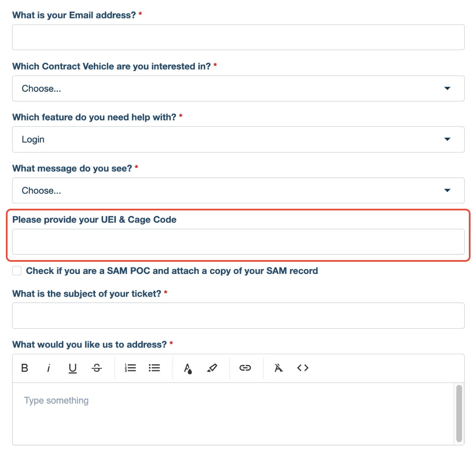Image resolution: width=476 pixels, height=449 pixels.
Task: Click the Email address input field
Action: pyautogui.click(x=238, y=37)
